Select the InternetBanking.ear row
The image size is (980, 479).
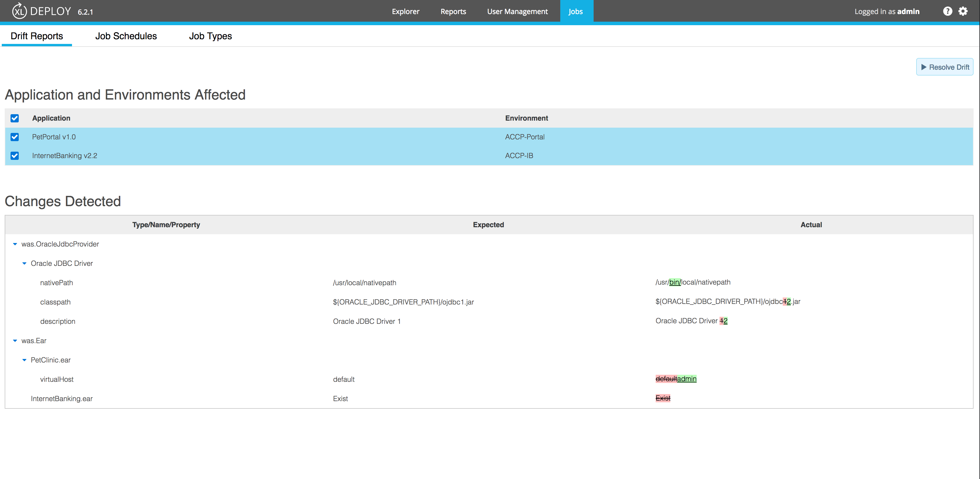[x=489, y=399]
